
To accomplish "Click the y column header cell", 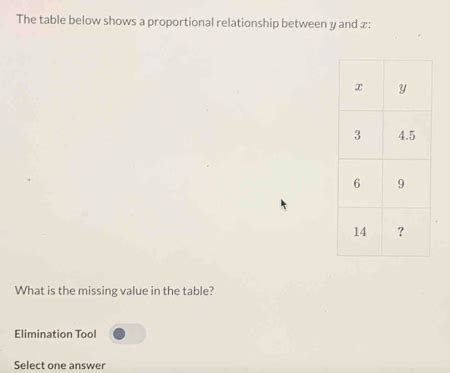I will [408, 86].
